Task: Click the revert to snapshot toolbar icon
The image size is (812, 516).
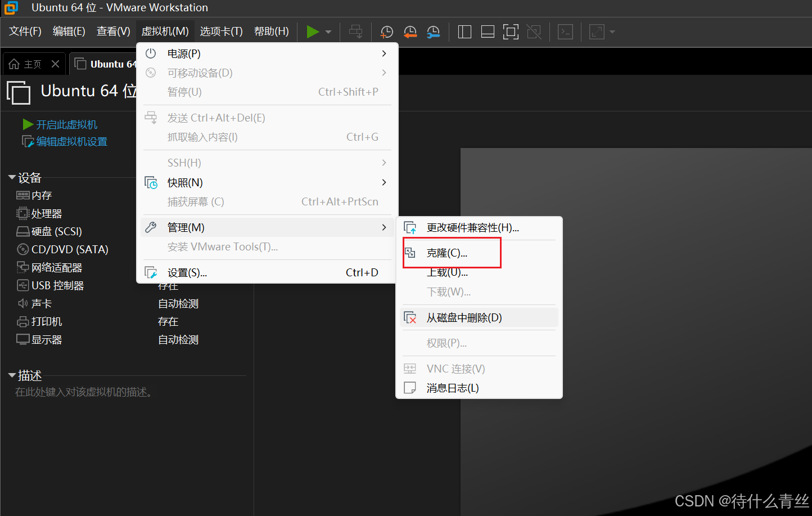Action: (x=410, y=32)
